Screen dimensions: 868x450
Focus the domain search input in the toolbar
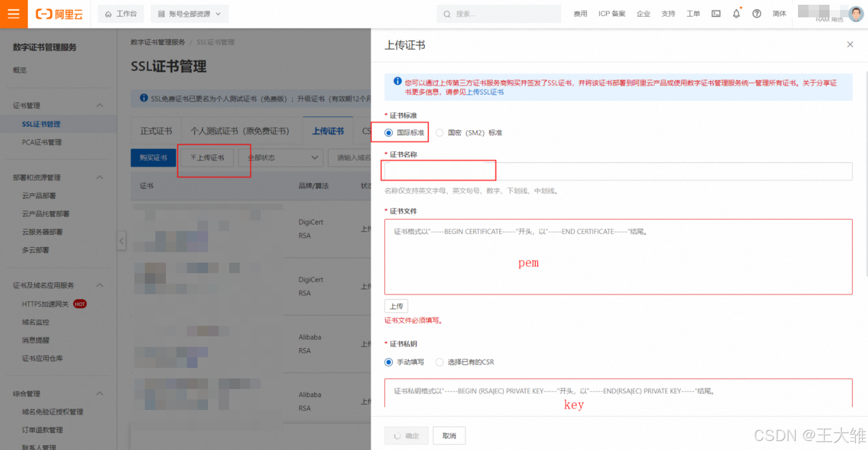tap(349, 157)
